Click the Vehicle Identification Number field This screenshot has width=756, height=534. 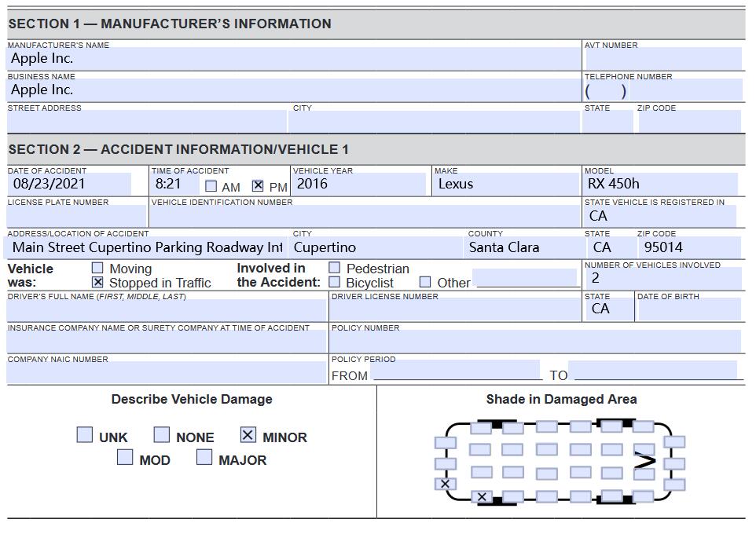365,216
